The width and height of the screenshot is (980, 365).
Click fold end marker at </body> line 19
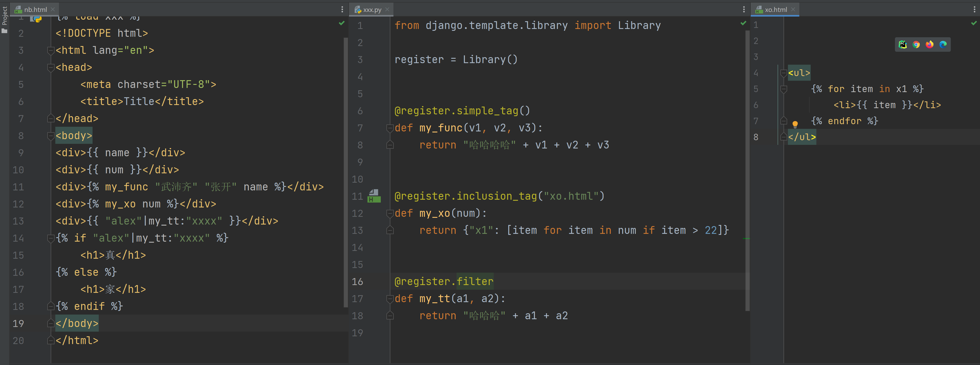tap(50, 323)
